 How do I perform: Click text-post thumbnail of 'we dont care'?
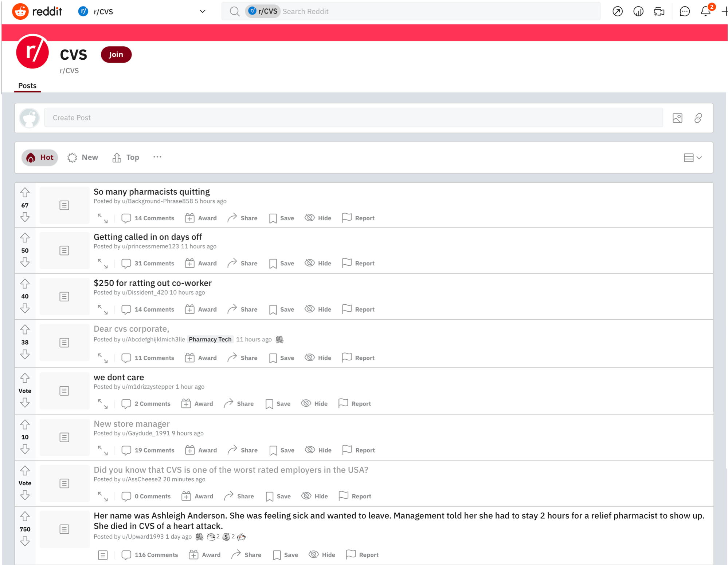[x=64, y=391]
